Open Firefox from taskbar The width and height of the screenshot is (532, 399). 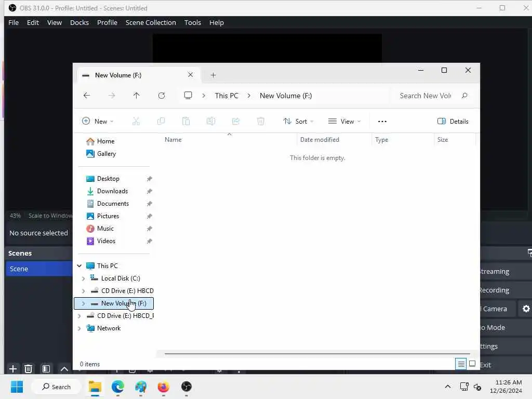(164, 387)
